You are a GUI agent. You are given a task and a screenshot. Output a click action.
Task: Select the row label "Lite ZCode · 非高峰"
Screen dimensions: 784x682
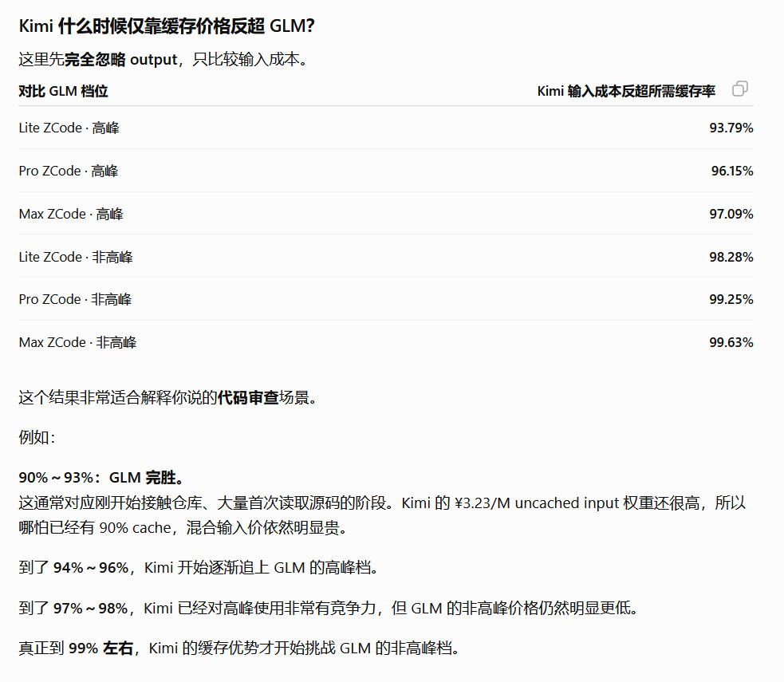pos(76,257)
